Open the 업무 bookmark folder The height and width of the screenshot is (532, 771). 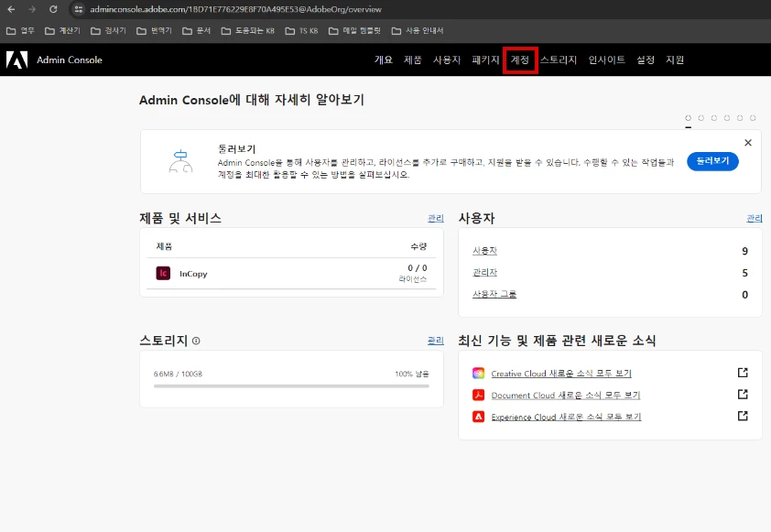[x=21, y=31]
